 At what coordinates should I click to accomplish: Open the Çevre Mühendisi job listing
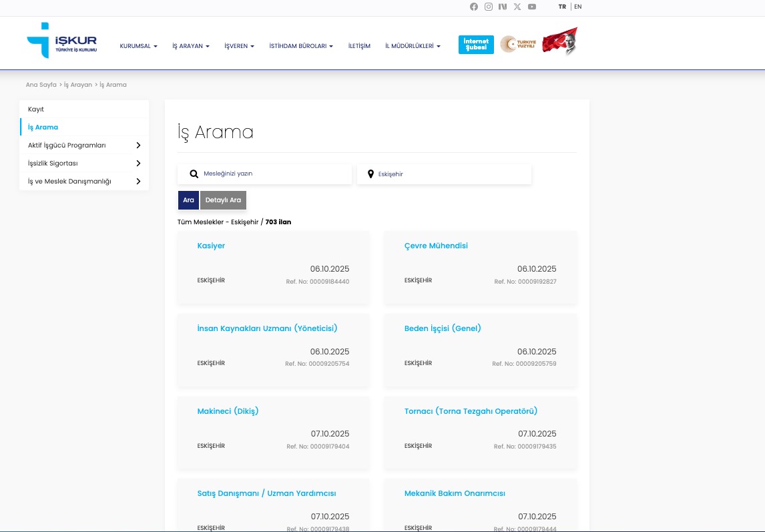[x=436, y=246]
